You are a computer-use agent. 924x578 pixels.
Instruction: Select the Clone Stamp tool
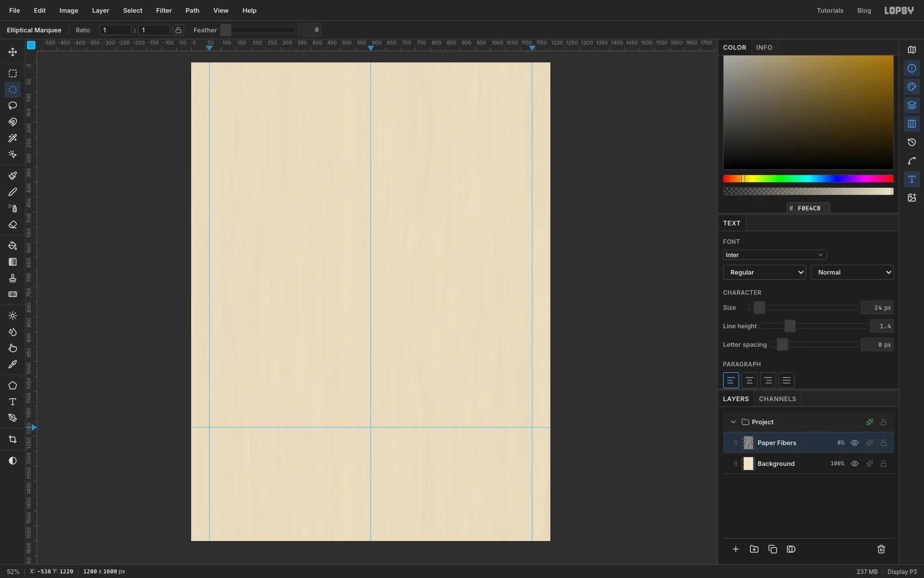[13, 278]
